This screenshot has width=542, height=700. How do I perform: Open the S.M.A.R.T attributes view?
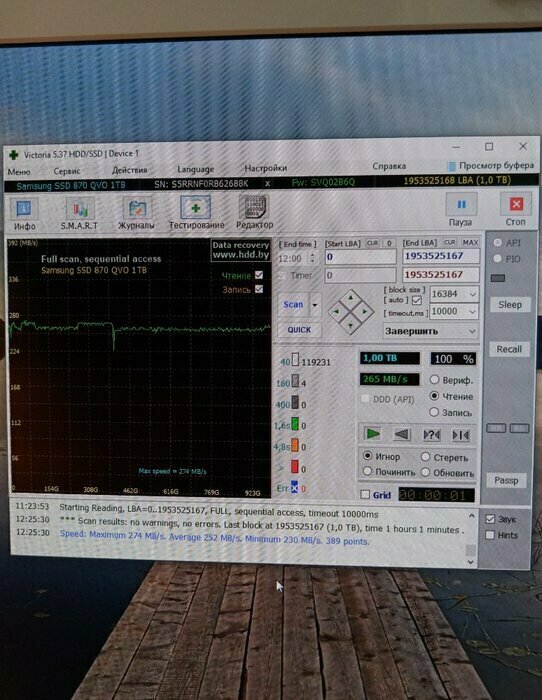79,214
